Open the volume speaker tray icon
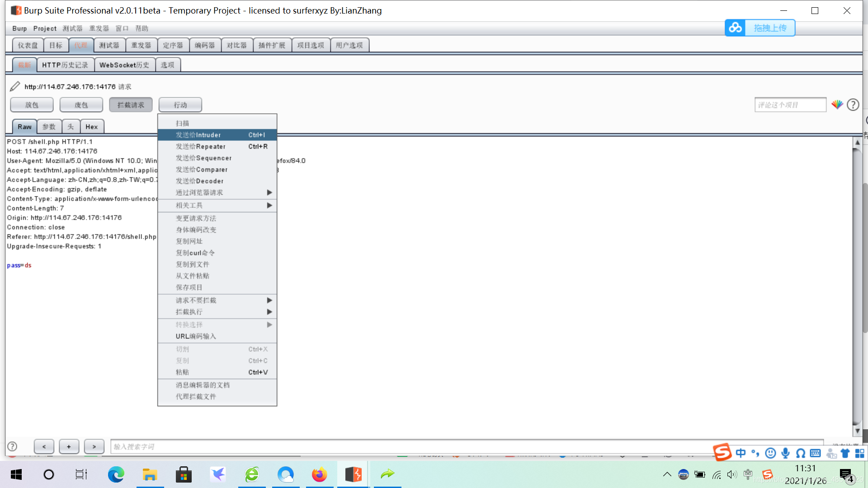This screenshot has width=868, height=488. (x=732, y=474)
